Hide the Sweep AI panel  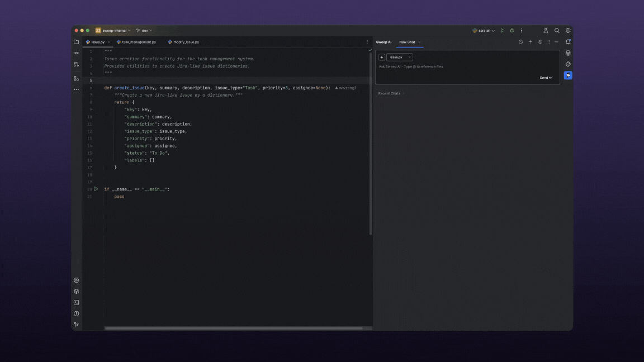coord(557,42)
